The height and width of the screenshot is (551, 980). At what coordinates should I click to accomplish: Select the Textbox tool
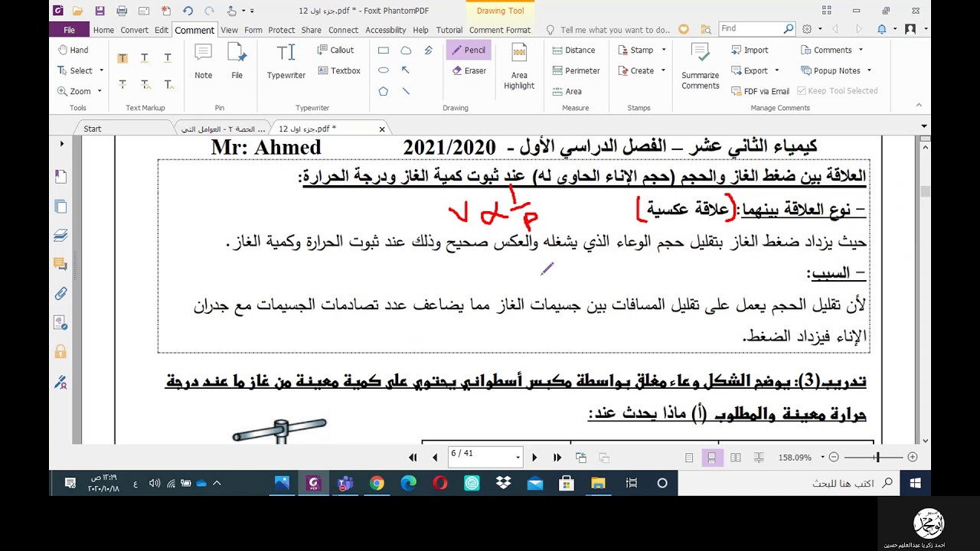point(338,70)
